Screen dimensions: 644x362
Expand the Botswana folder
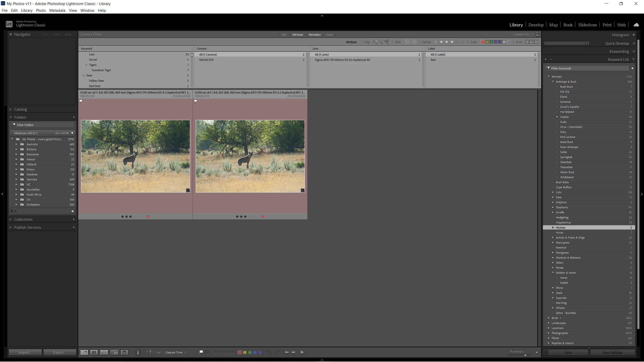coord(16,154)
